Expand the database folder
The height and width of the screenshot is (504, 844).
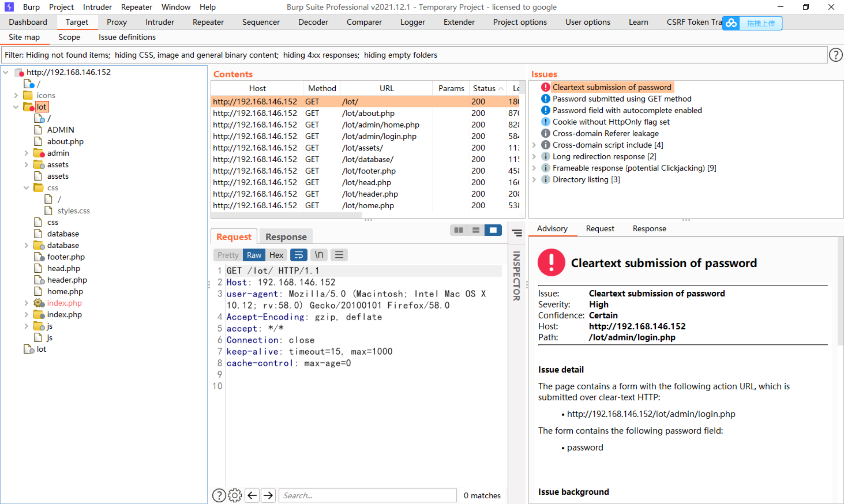click(x=26, y=245)
